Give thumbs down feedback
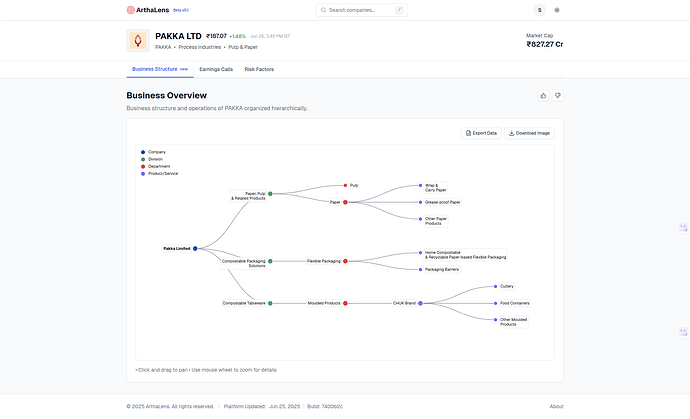Viewport: 690px width, 419px height. pyautogui.click(x=558, y=96)
